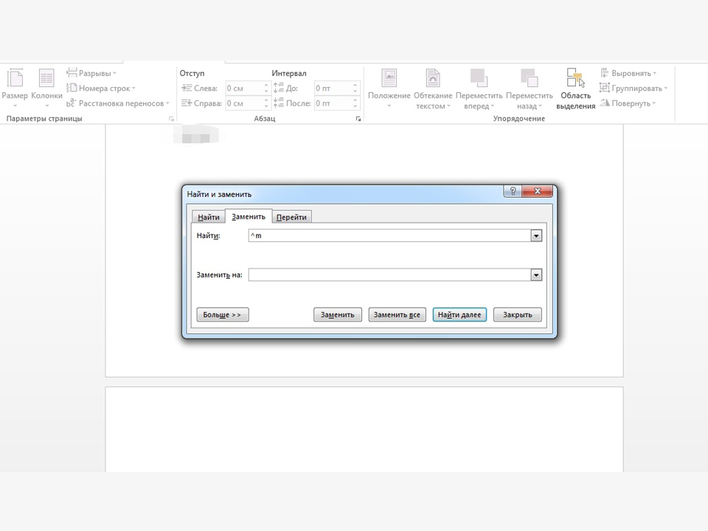Click the Больше >> button

point(223,315)
